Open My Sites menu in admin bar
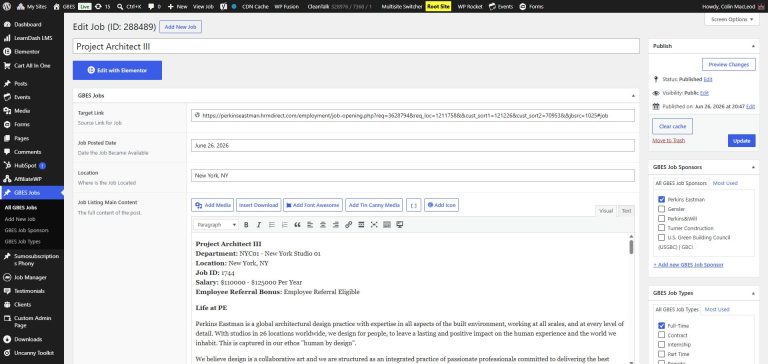This screenshot has width=768, height=364. [32, 7]
